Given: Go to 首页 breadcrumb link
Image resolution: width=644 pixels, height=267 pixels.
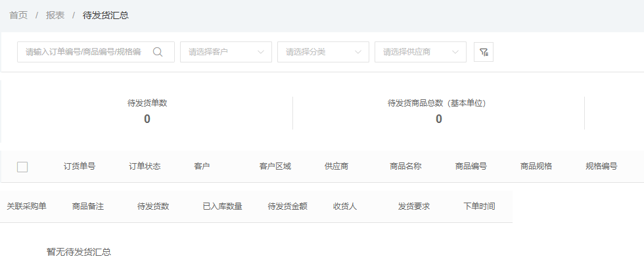Looking at the screenshot, I should pos(18,16).
